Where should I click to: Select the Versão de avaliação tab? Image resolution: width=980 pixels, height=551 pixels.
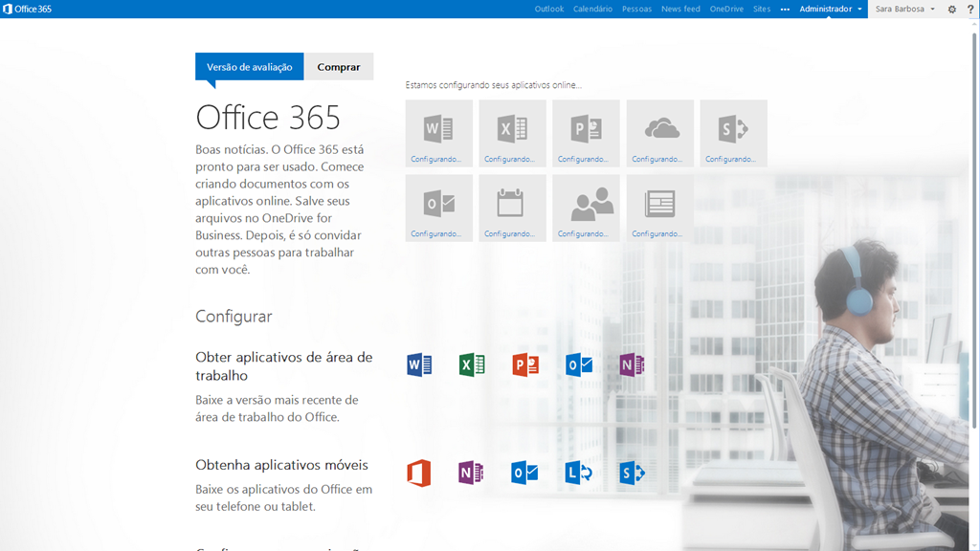point(250,67)
